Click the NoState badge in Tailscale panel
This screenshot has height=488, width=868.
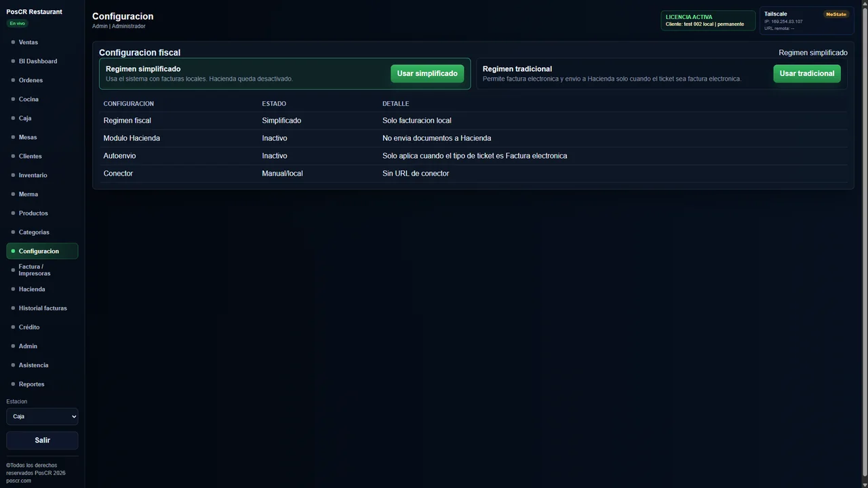pos(835,14)
